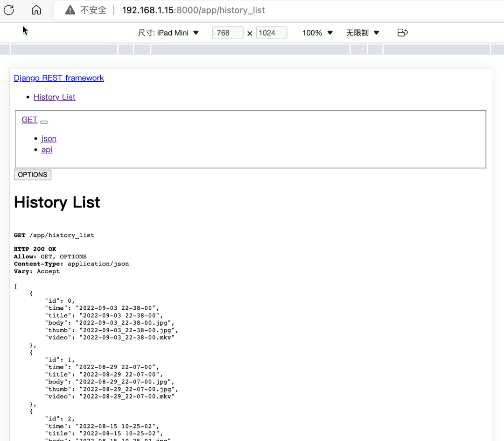
Task: Click the GET request button
Action: point(29,120)
